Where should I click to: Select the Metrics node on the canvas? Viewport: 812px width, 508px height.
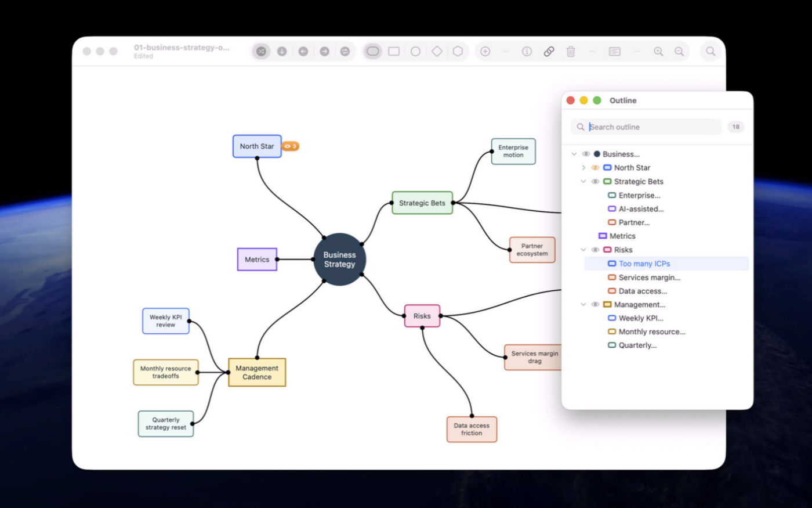257,260
